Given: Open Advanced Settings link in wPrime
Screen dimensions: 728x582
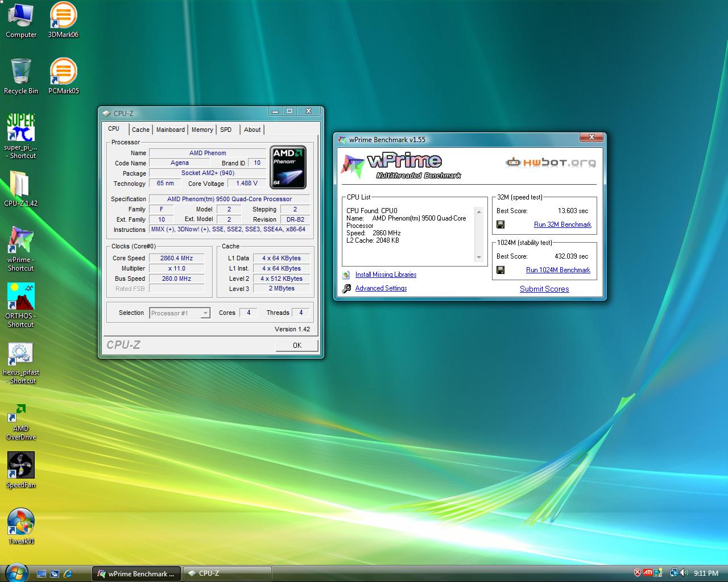Looking at the screenshot, I should [381, 288].
